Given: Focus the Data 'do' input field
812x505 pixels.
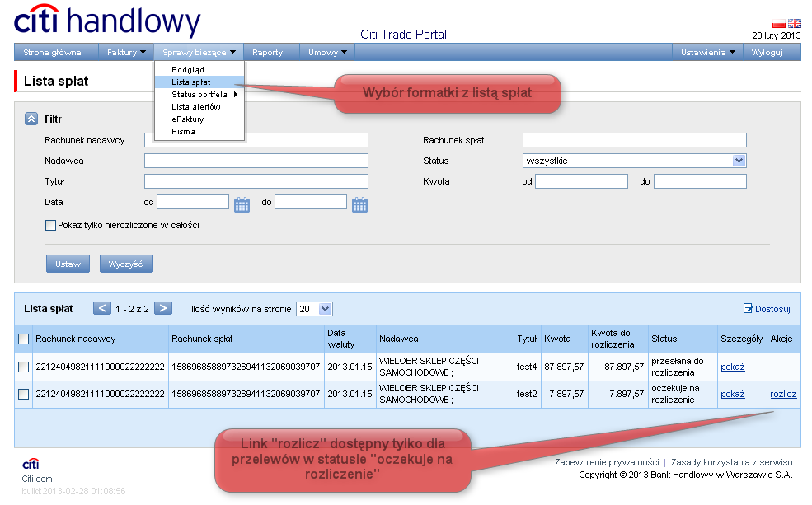Looking at the screenshot, I should click(x=311, y=203).
